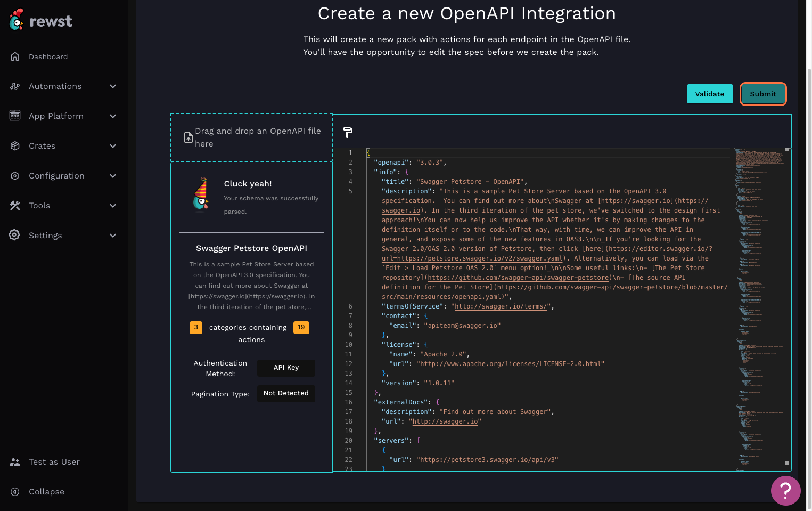
Task: Click the Crates box icon
Action: pos(15,146)
